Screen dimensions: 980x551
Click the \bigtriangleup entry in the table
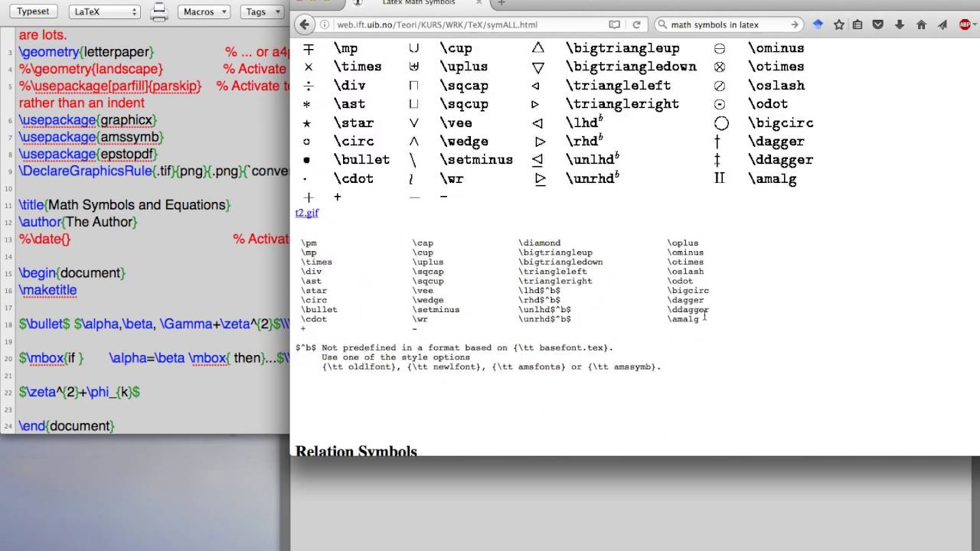pyautogui.click(x=622, y=48)
